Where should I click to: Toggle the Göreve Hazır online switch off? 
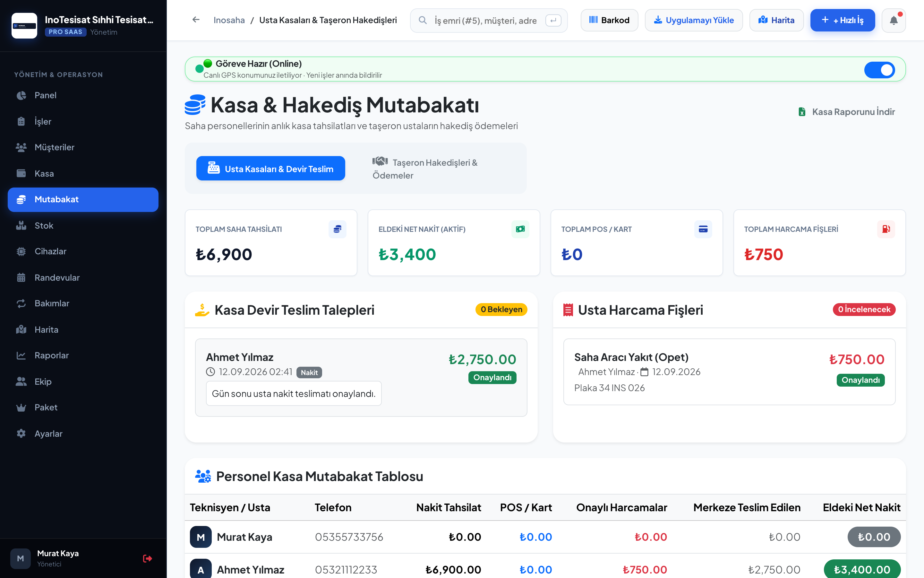(x=879, y=70)
